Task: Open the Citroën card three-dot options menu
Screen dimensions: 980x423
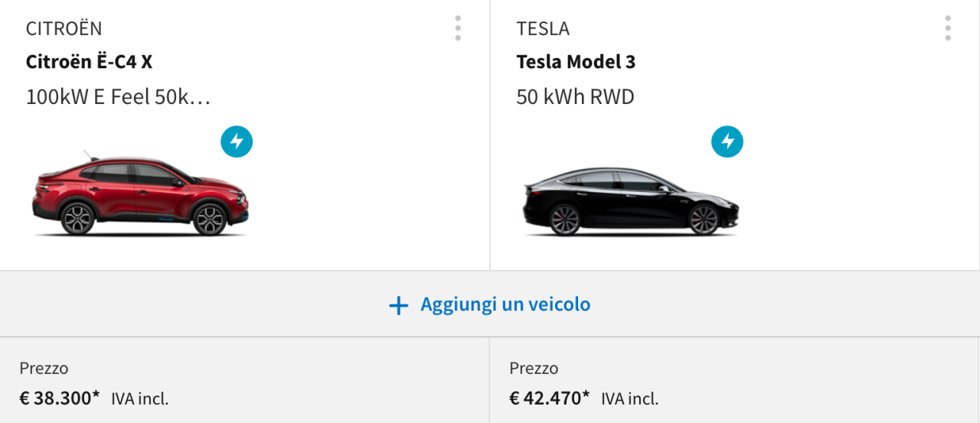Action: coord(458,28)
